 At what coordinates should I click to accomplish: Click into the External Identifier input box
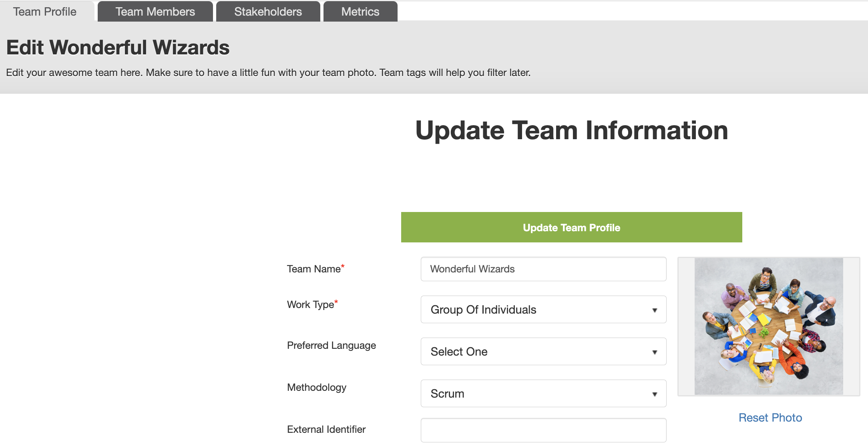(544, 430)
